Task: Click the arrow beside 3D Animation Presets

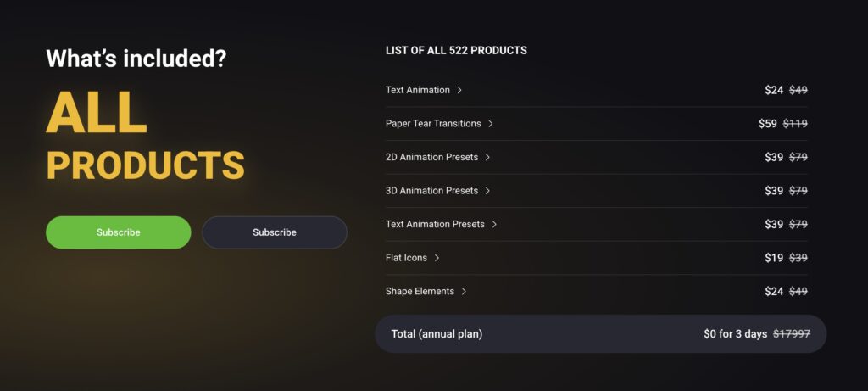Action: (x=487, y=191)
